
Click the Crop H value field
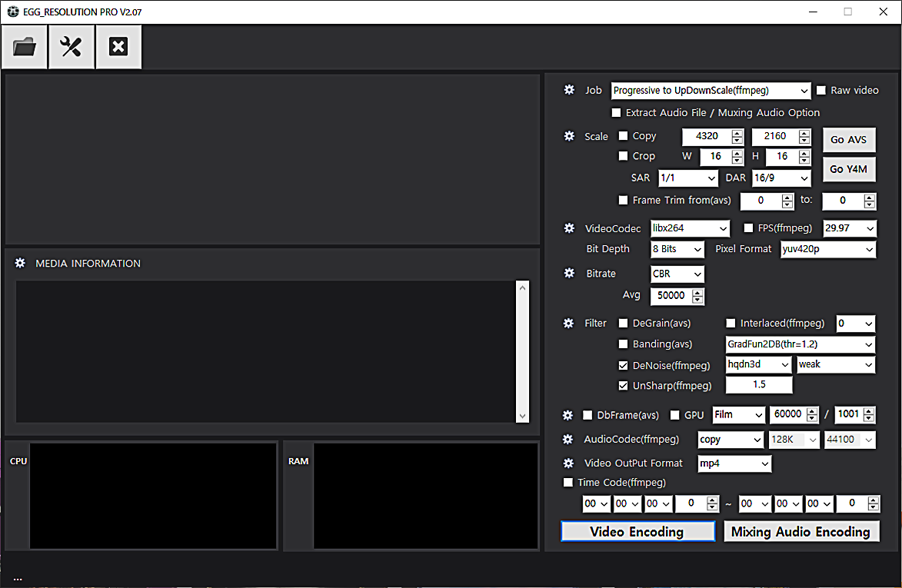pos(782,156)
